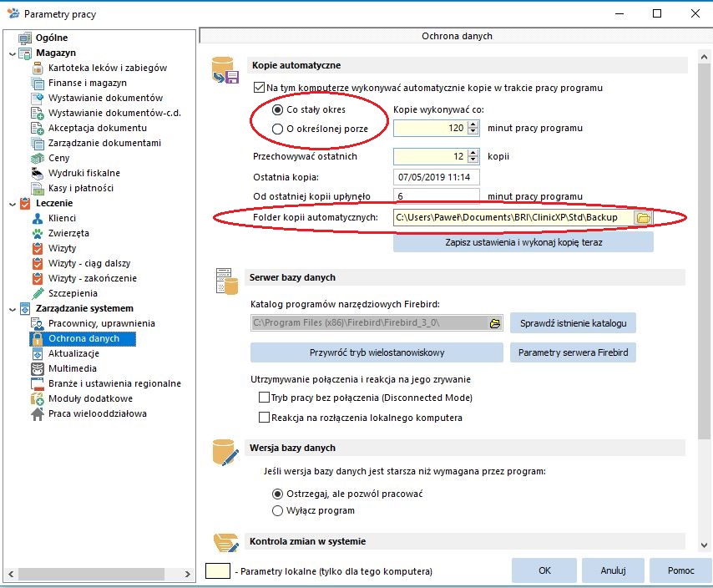Click the Magazyn category icon
This screenshot has height=588, width=713.
coord(25,53)
